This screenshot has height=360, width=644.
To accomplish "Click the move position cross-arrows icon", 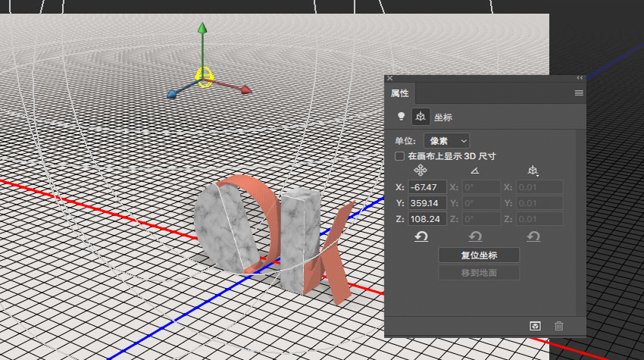I will pyautogui.click(x=420, y=170).
